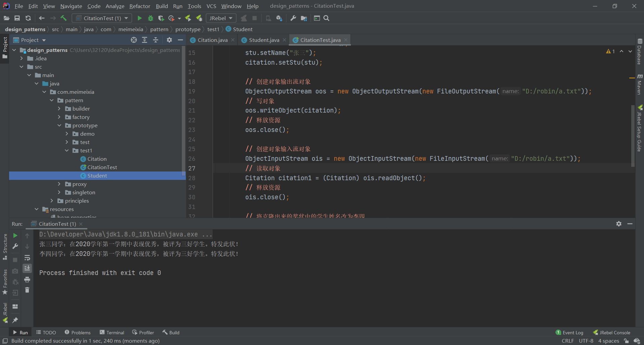
Task: Switch to the Citation.java tab
Action: 212,40
